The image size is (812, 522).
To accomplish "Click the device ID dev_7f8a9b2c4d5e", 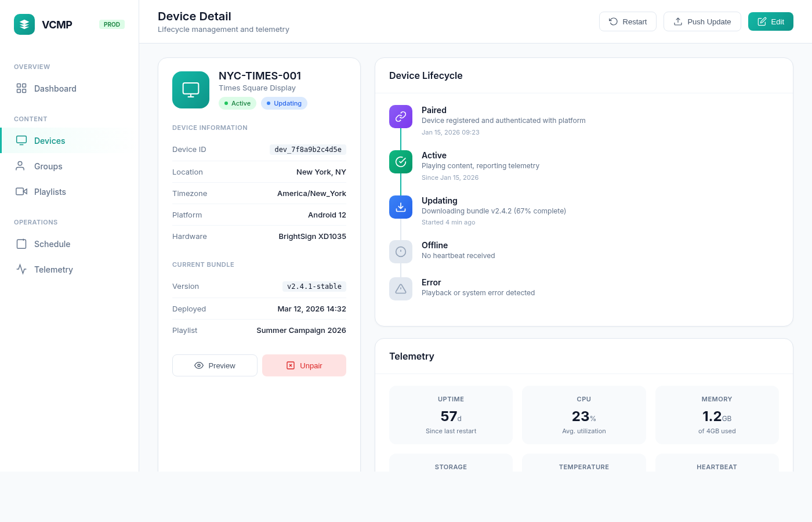I will [x=308, y=150].
